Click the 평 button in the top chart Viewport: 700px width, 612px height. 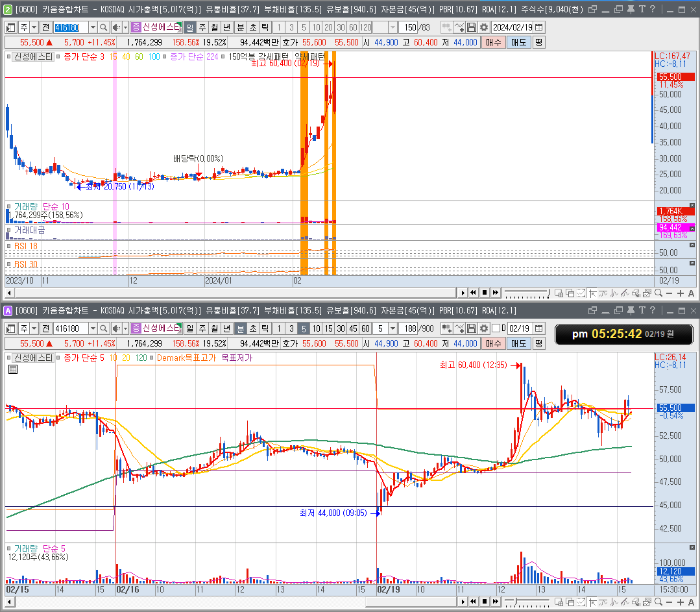pos(539,42)
